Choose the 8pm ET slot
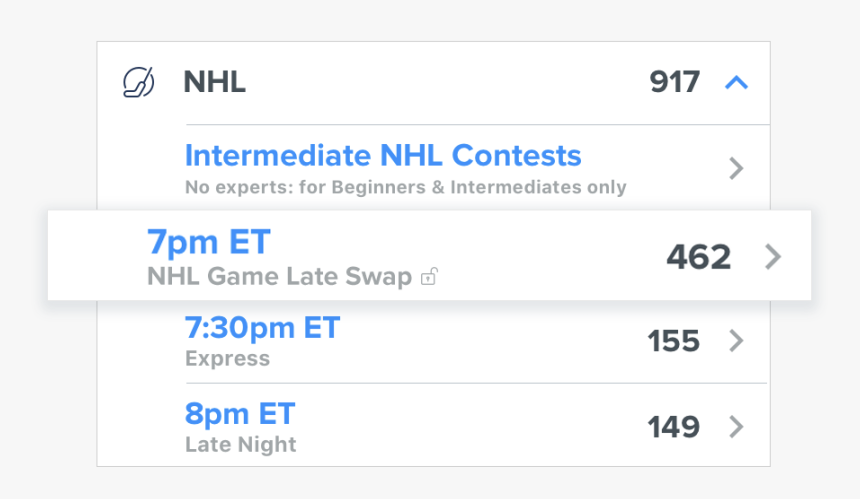 pyautogui.click(x=240, y=412)
